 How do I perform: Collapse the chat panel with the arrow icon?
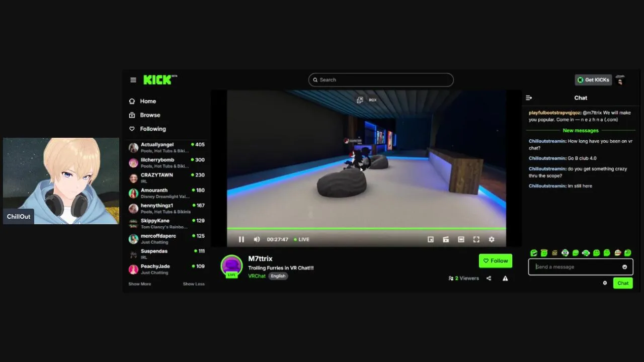coord(529,98)
